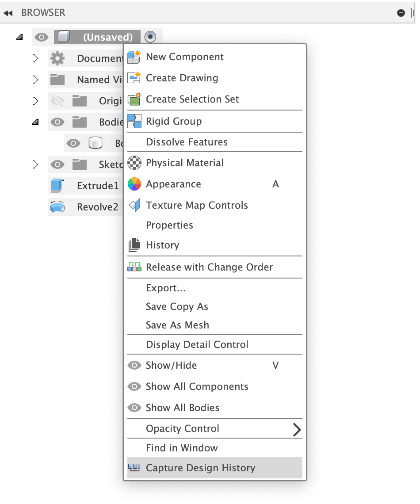Click the Physical Material checkered sphere icon

[134, 163]
